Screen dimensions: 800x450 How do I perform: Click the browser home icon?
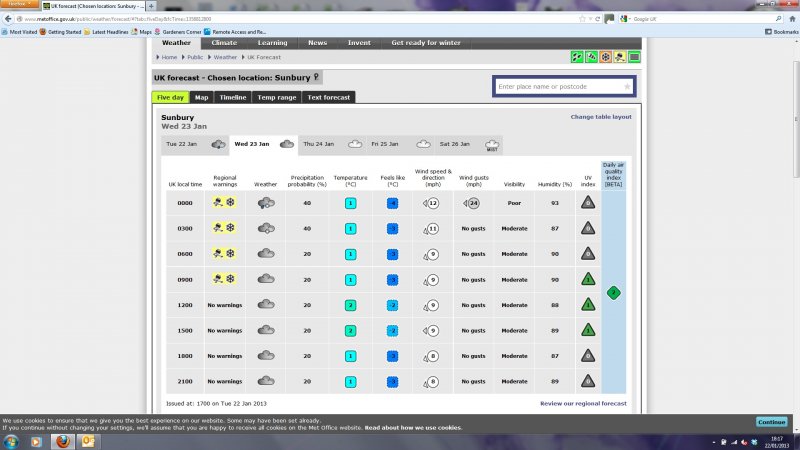pyautogui.click(x=792, y=19)
